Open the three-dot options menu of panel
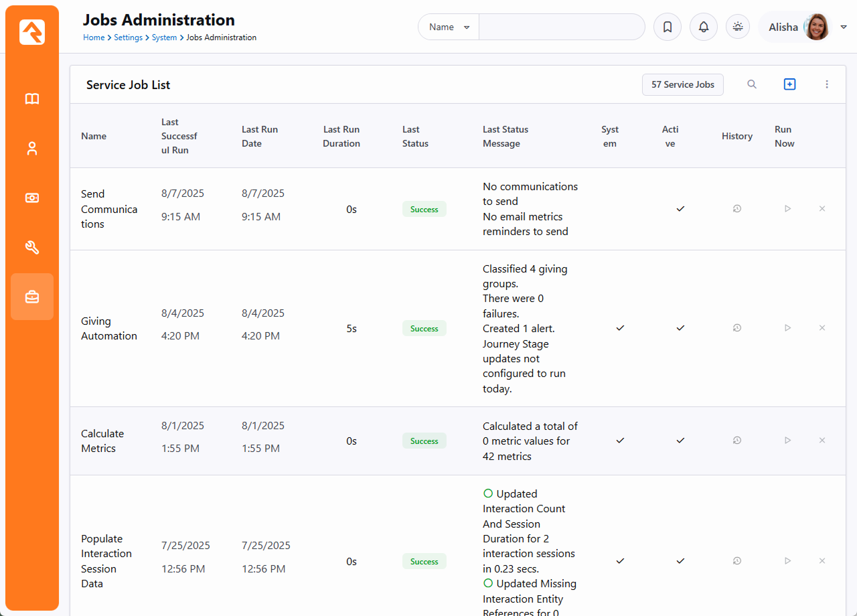The height and width of the screenshot is (616, 857). 827,84
